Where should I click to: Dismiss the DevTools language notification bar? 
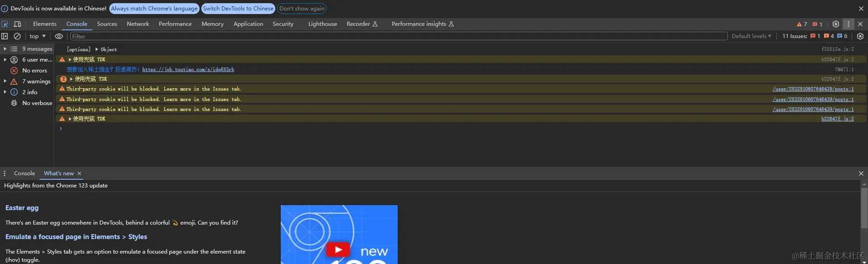[x=861, y=9]
